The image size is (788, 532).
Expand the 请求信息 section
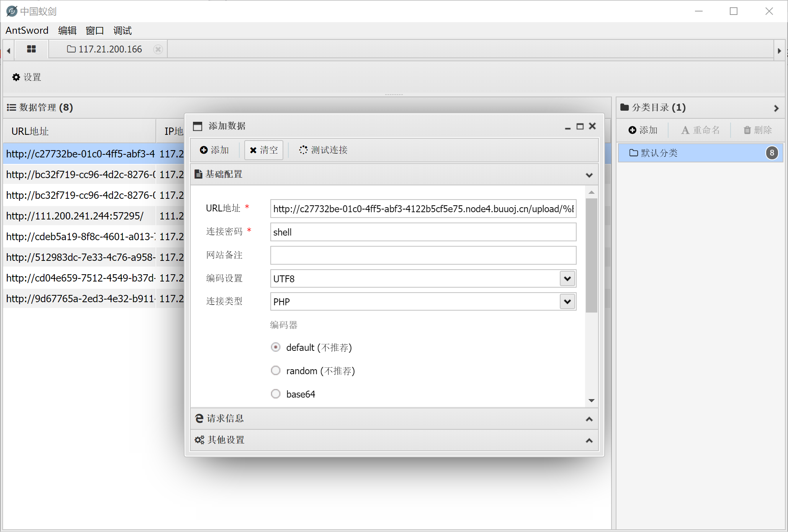[589, 419]
